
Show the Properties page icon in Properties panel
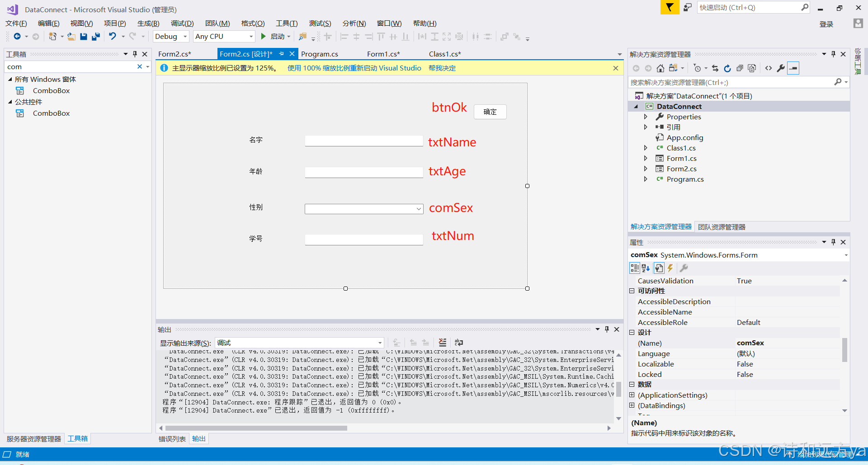point(659,268)
